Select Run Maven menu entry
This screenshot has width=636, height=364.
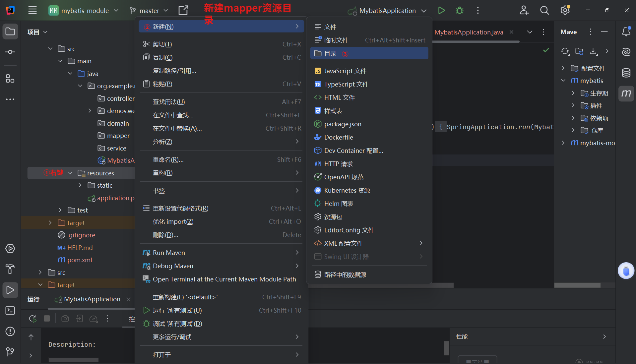[x=221, y=253]
